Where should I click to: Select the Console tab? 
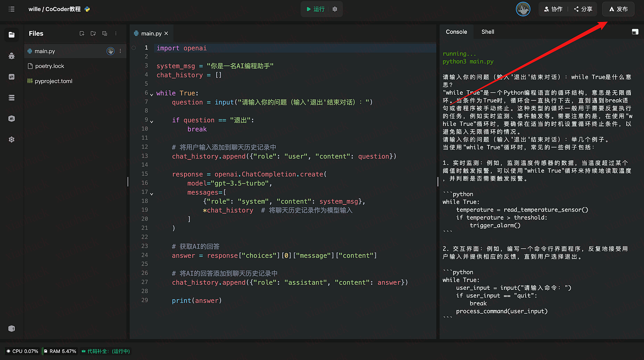point(456,32)
